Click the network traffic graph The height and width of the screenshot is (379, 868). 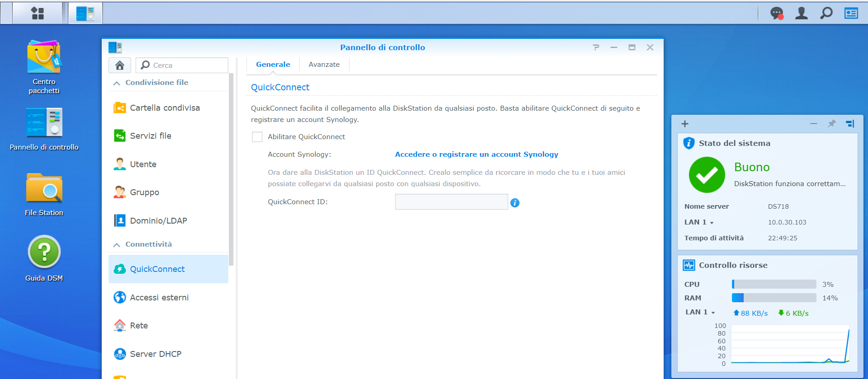790,344
